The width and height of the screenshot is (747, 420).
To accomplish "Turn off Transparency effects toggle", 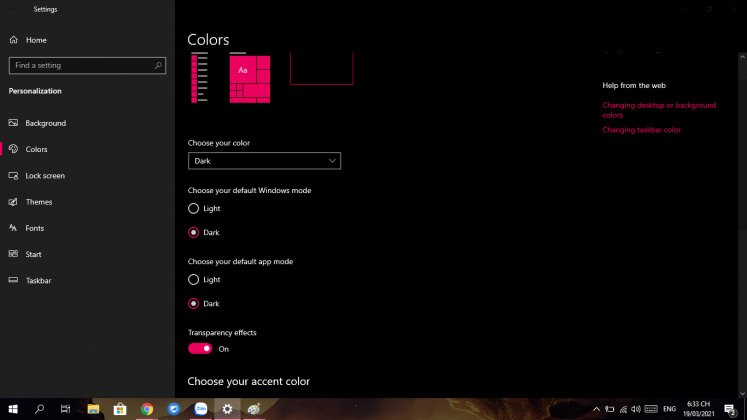I will click(200, 349).
